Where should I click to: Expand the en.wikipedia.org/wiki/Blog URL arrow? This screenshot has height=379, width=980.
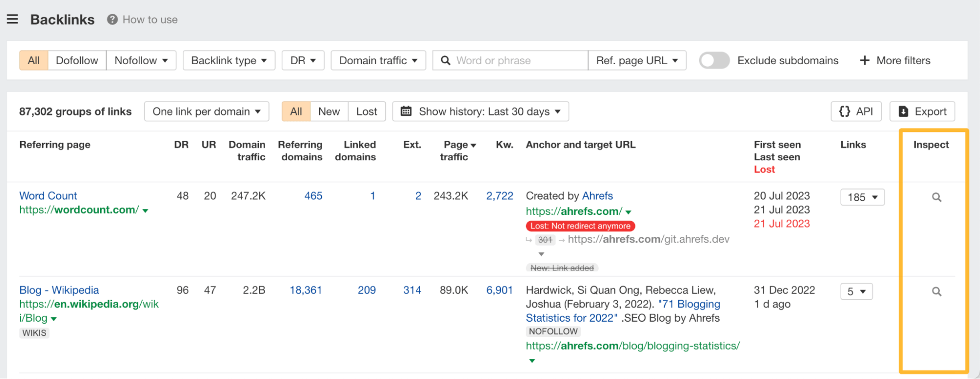pos(54,319)
